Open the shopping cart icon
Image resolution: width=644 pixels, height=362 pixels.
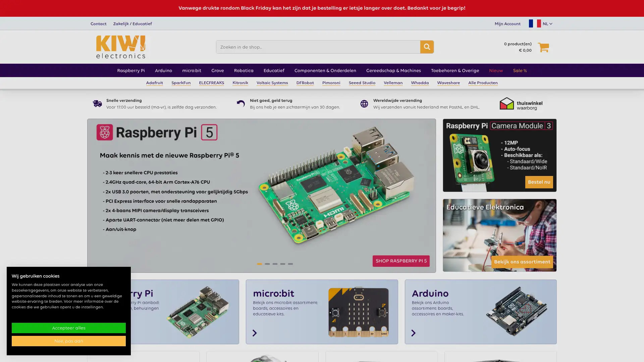click(543, 47)
